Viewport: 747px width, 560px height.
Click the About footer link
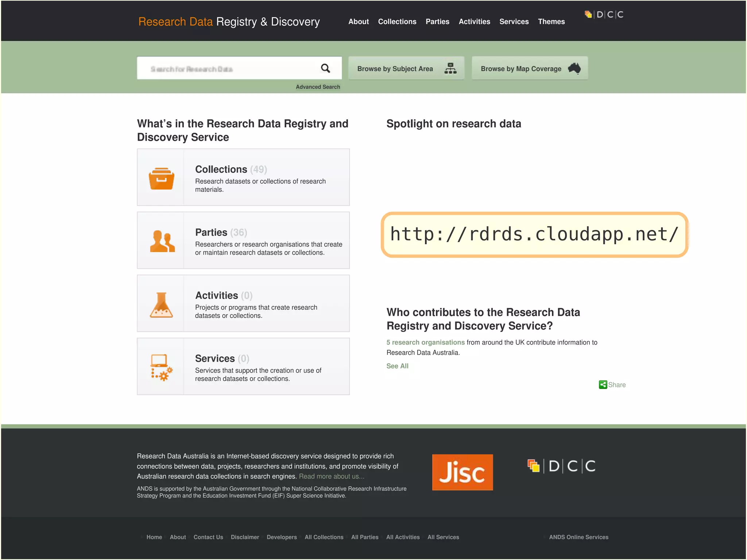click(x=178, y=537)
